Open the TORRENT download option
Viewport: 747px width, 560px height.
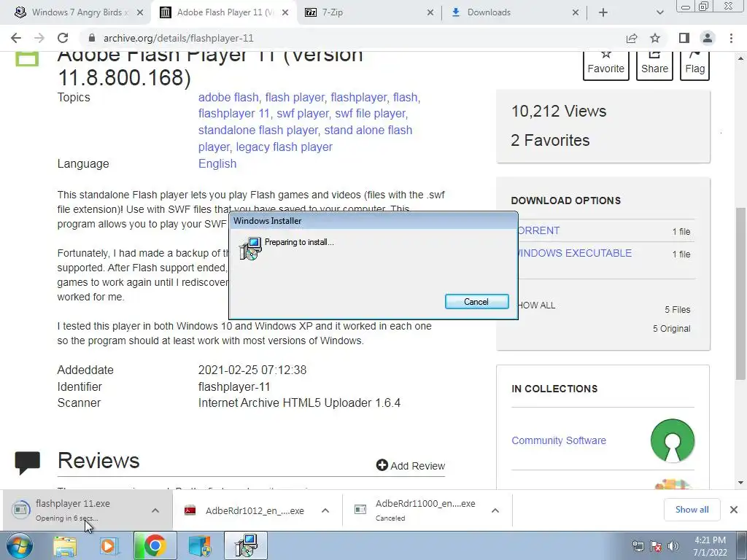pyautogui.click(x=538, y=230)
